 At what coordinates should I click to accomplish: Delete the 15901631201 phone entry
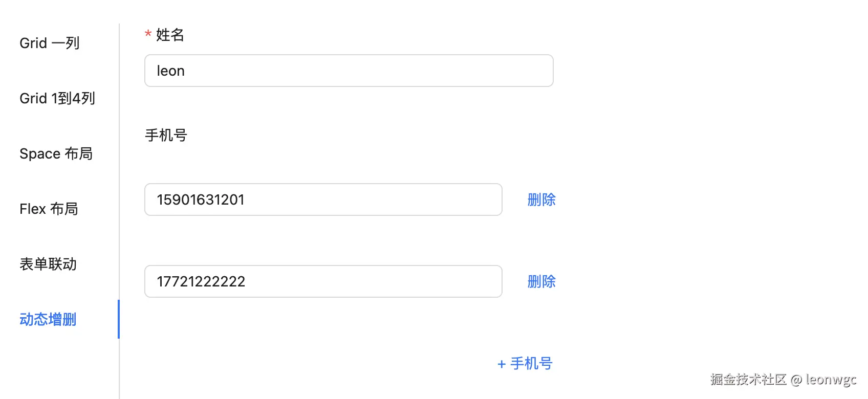click(x=541, y=199)
